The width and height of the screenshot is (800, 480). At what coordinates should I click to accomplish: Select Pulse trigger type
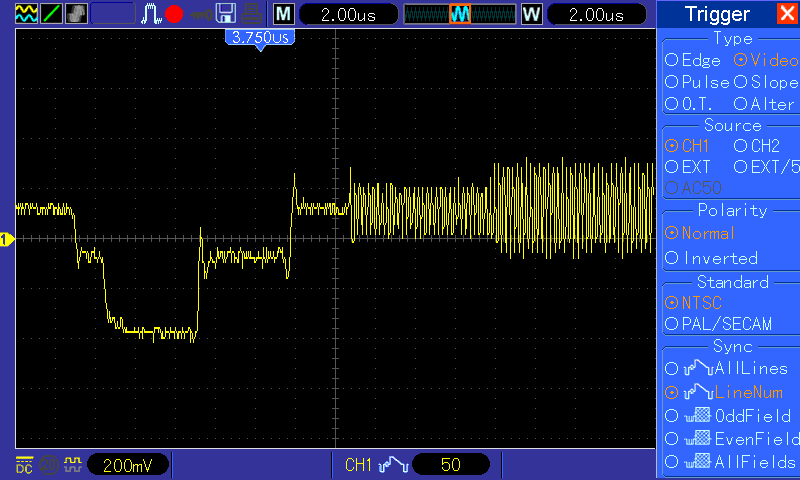pos(697,82)
